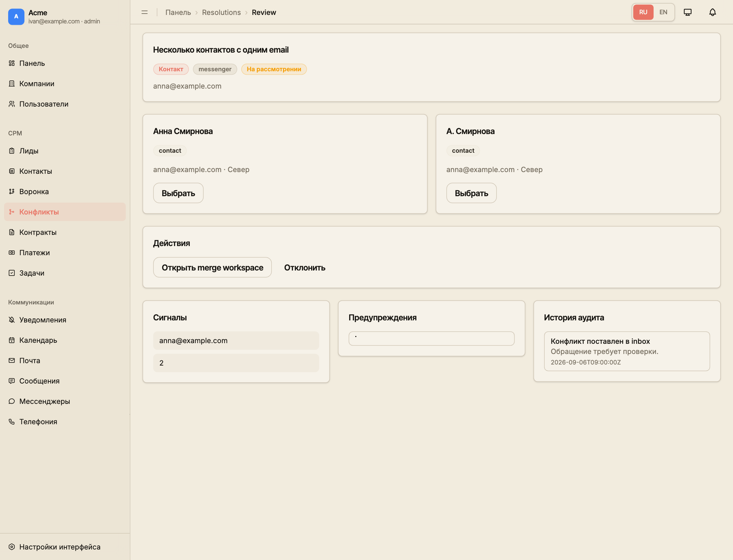
Task: Click the Лиды clipboard icon
Action: [x=12, y=151]
